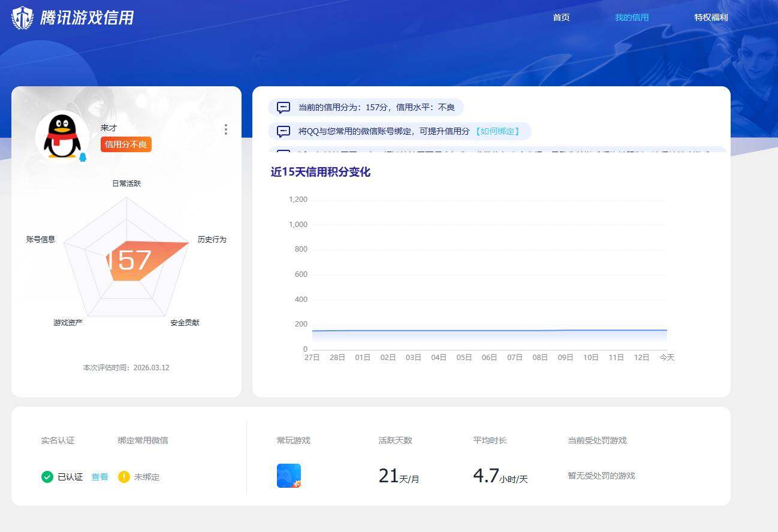Click the green check icon next to 已认证
This screenshot has width=778, height=532.
point(47,476)
